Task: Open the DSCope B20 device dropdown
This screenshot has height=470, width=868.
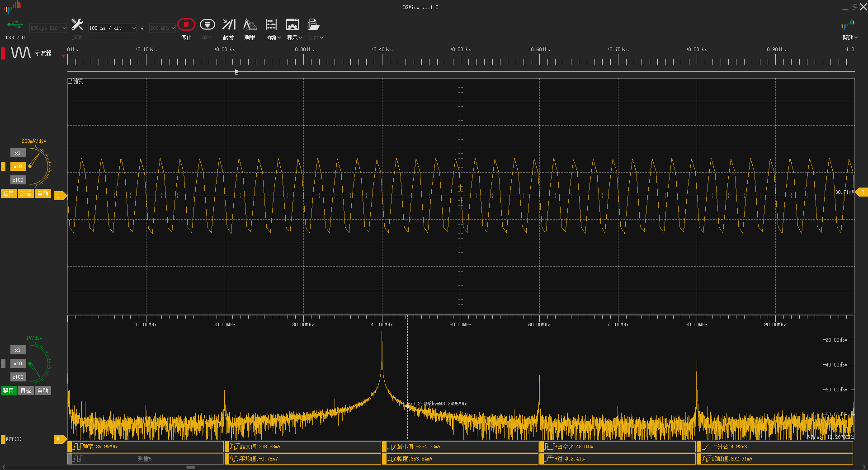Action: pos(48,28)
